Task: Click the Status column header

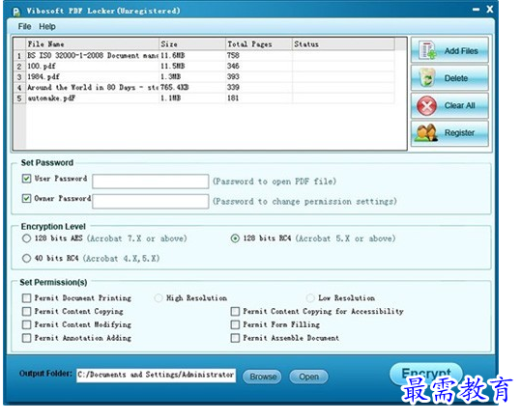Action: (343, 44)
